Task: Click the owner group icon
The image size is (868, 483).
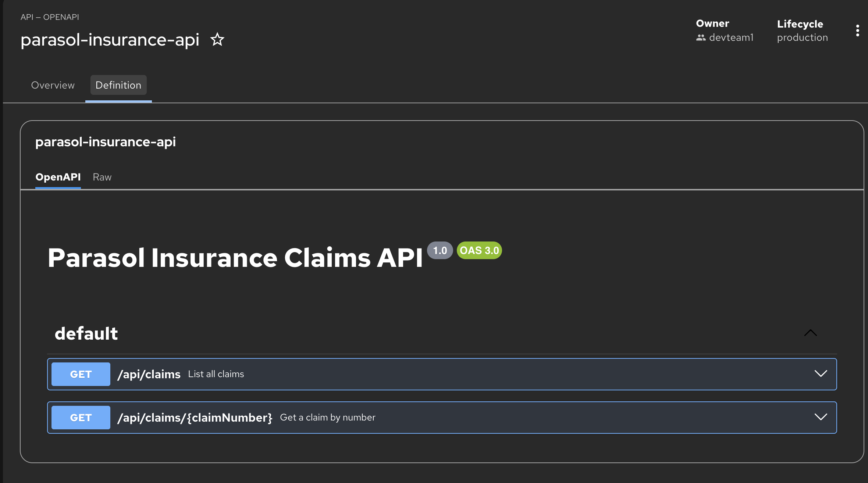Action: (701, 37)
